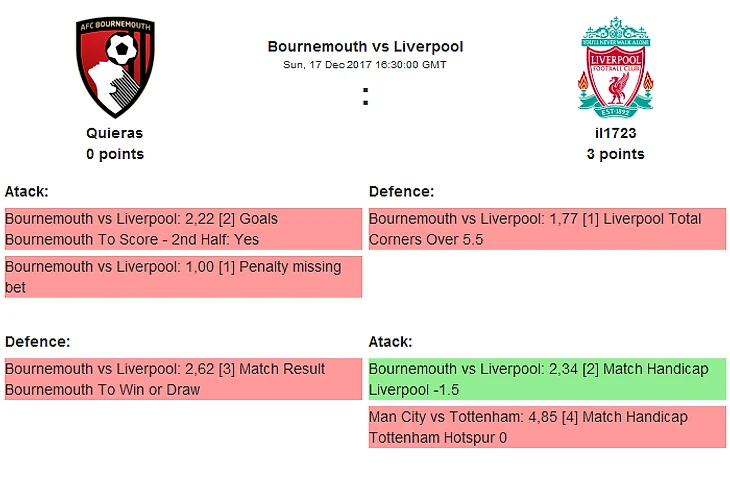
Task: Click the Liverpool FC club crest
Action: pyautogui.click(x=615, y=66)
